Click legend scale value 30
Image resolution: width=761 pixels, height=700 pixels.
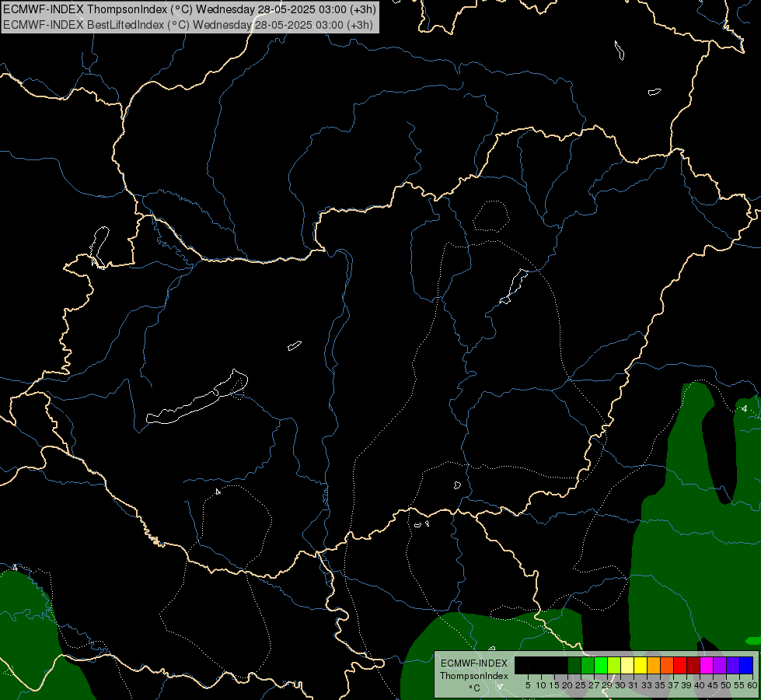pyautogui.click(x=620, y=685)
